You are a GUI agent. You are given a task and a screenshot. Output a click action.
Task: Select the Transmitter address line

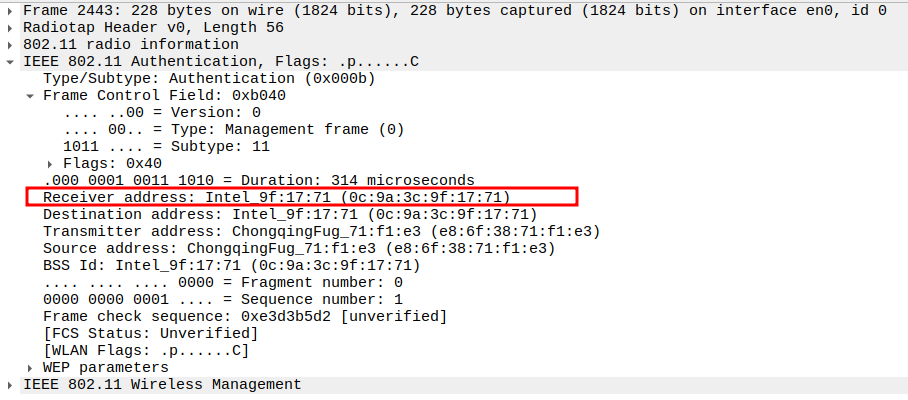(x=321, y=231)
